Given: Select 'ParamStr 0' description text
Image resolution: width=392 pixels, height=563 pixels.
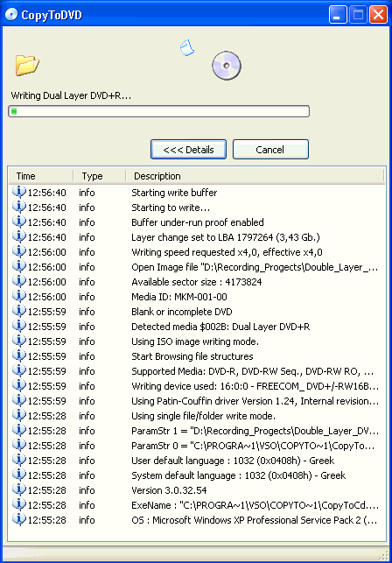Looking at the screenshot, I should point(253,447).
